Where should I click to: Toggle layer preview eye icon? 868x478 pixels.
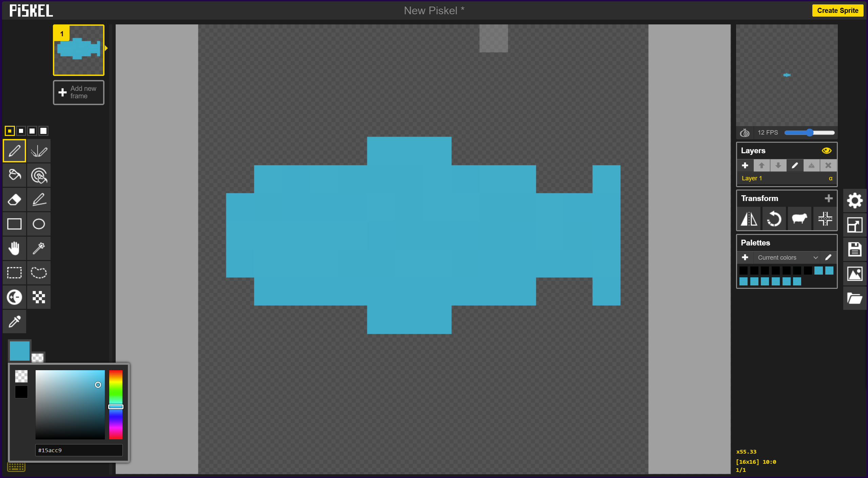pos(826,151)
